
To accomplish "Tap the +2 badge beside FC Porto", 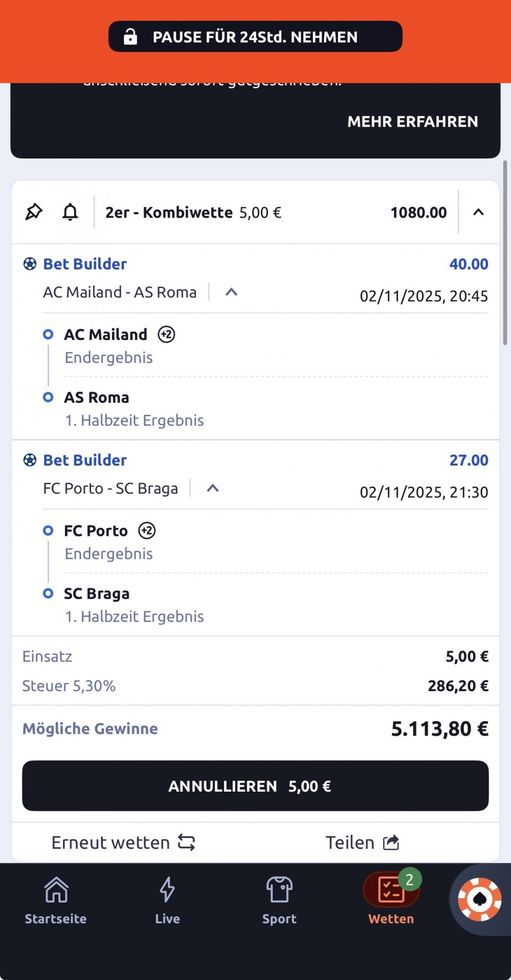I will (147, 531).
